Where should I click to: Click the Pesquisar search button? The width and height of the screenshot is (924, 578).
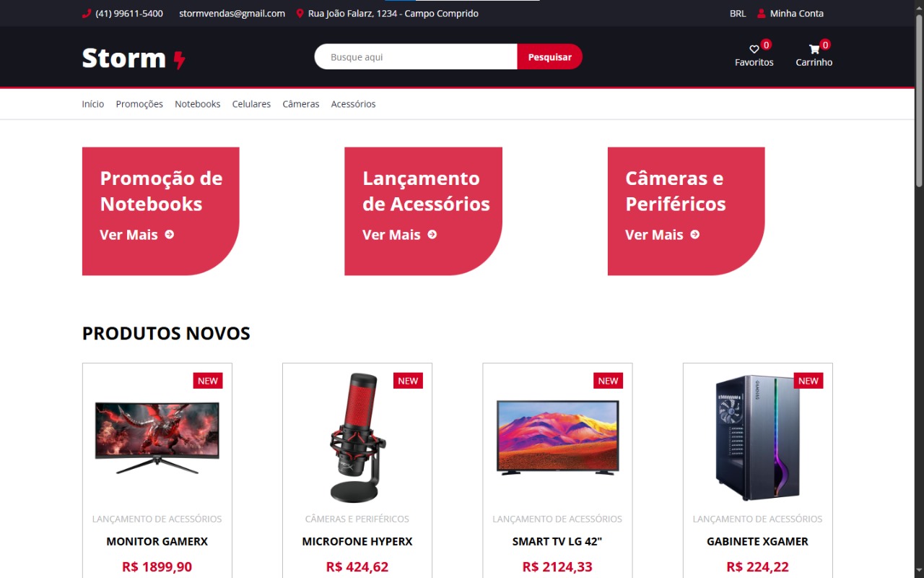click(x=549, y=56)
